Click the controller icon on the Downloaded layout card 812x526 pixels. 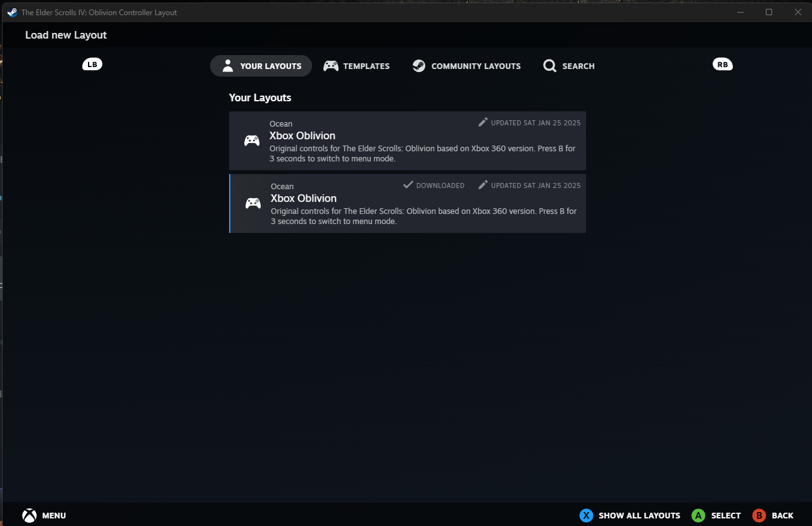click(253, 203)
